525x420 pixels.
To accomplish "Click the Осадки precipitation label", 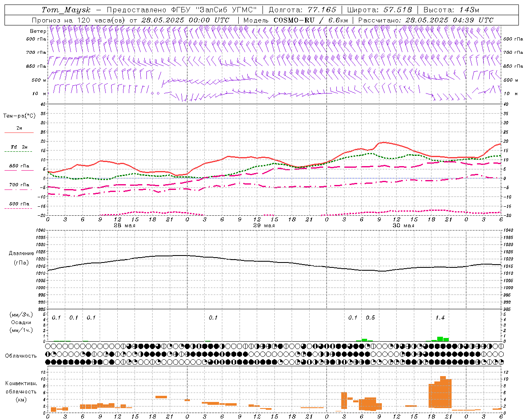I will point(21,322).
